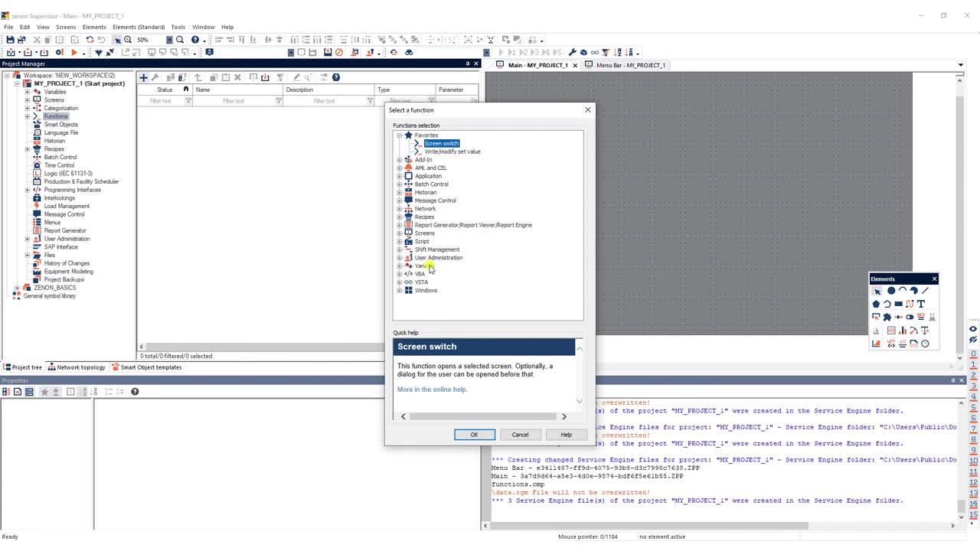Select the circle element in Elements palette
This screenshot has height=551, width=980.
890,291
